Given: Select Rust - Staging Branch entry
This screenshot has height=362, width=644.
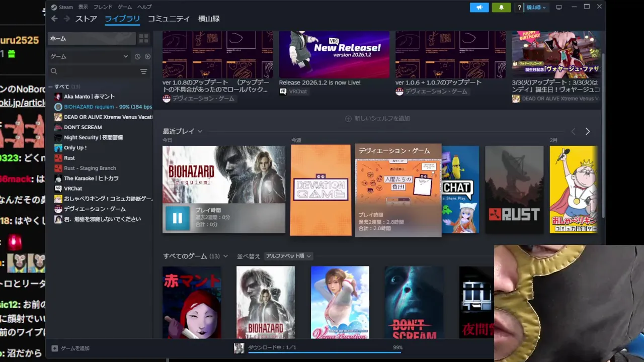Looking at the screenshot, I should [x=85, y=168].
